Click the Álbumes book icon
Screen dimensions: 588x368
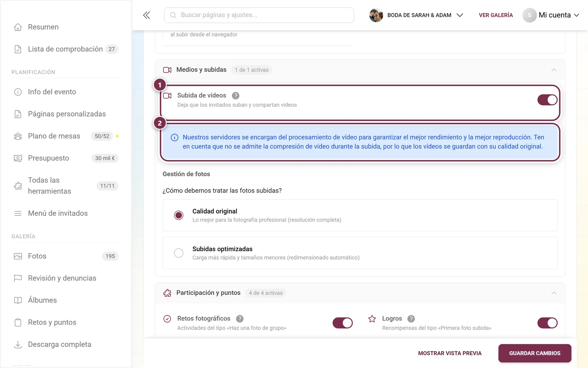coord(18,301)
